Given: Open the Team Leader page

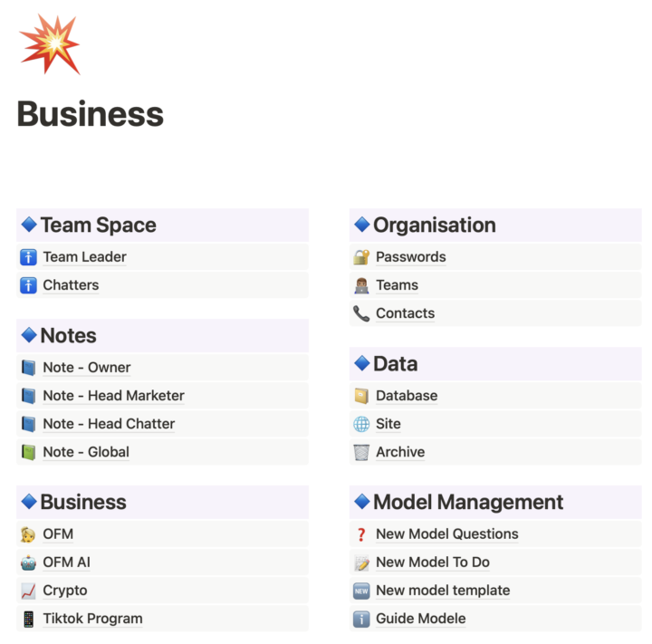Looking at the screenshot, I should [84, 257].
